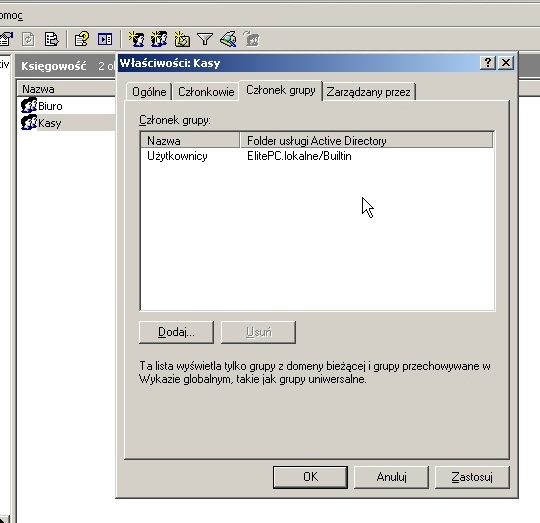540x523 pixels.
Task: Click the help question mark toolbar icon
Action: tap(82, 39)
